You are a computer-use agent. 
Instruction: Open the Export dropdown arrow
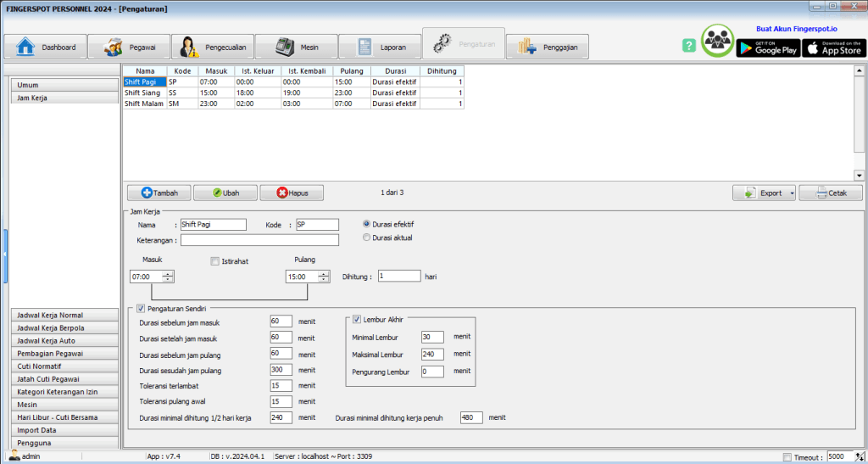coord(791,193)
